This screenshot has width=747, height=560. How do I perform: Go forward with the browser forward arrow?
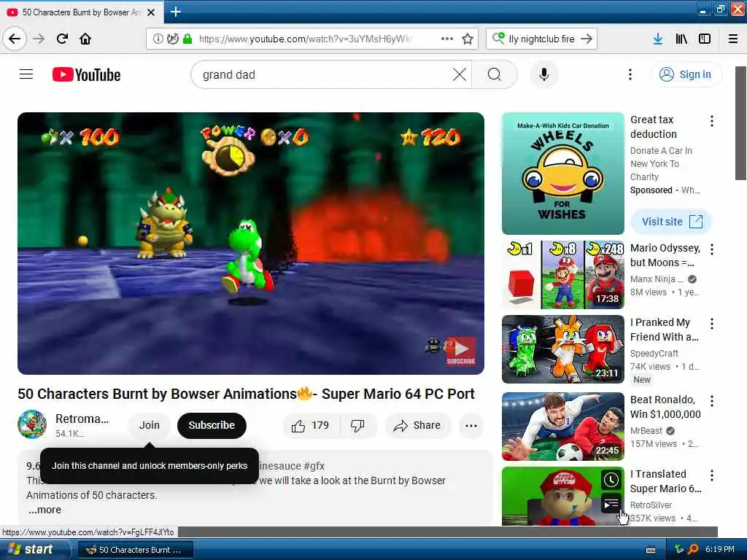pos(39,39)
